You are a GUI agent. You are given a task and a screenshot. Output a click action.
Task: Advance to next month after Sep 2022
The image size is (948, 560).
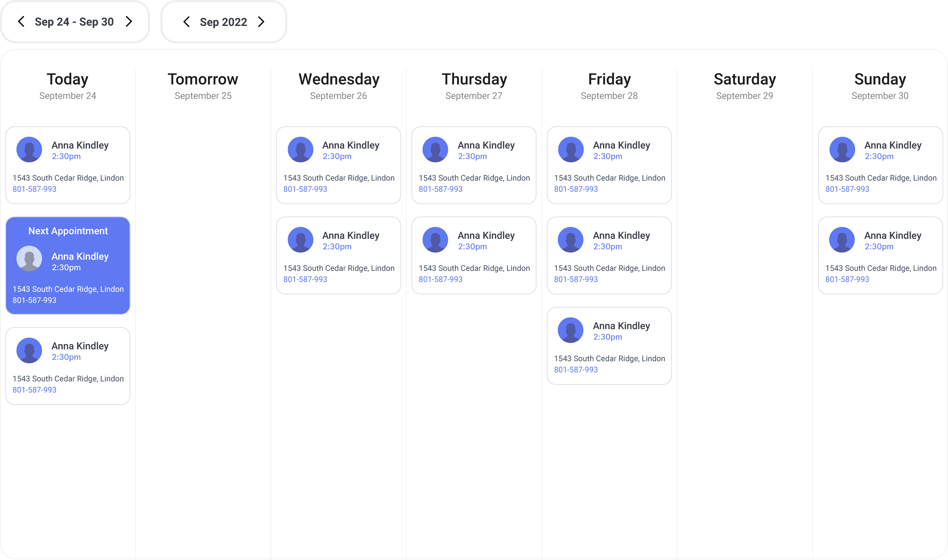point(261,22)
